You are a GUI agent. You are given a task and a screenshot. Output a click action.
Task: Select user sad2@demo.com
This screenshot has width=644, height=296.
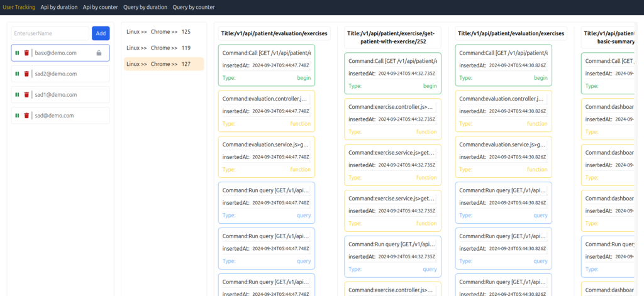point(60,74)
